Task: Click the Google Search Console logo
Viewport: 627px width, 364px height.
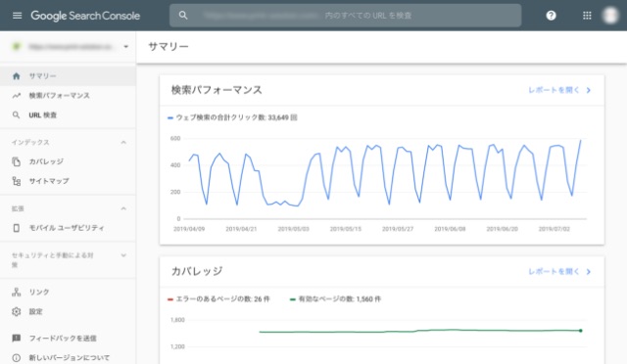Action: tap(85, 16)
